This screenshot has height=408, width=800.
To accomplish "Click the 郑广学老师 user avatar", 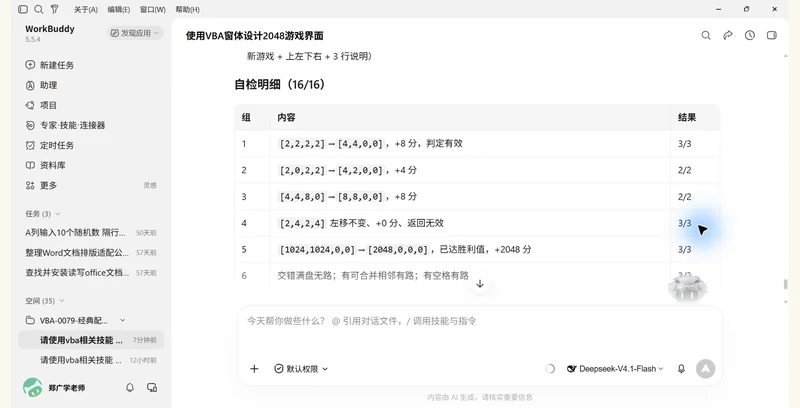I will click(33, 388).
